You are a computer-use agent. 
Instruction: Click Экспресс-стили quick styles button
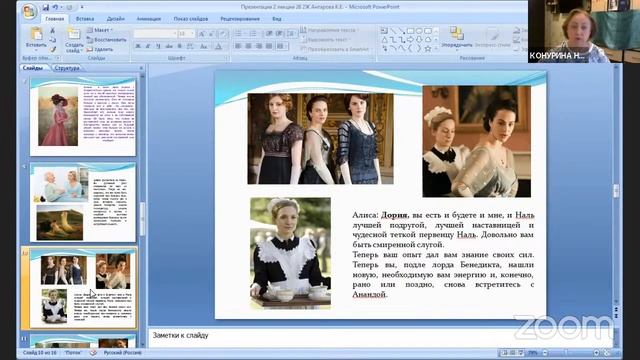493,38
